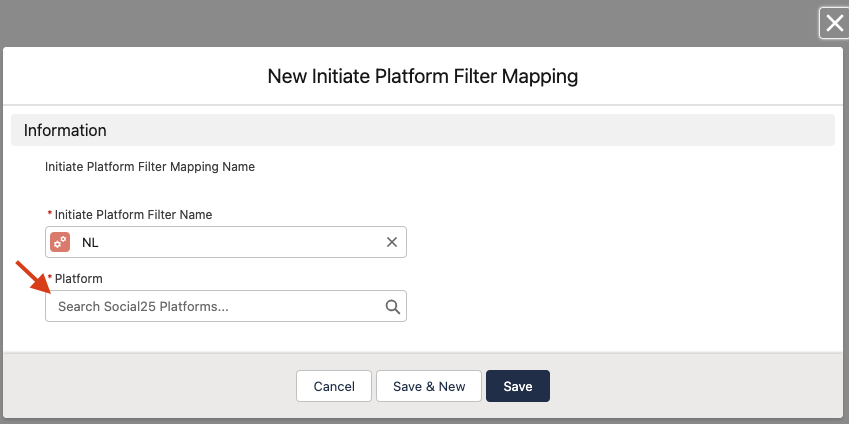Click the empty footer area left of Cancel
This screenshot has height=424, width=849.
coord(150,386)
